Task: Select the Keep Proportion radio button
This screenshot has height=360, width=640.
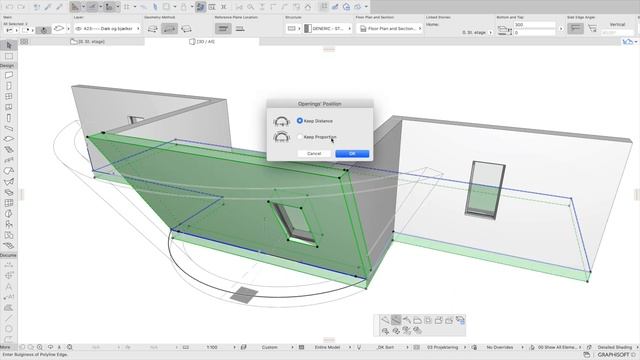Action: click(300, 137)
